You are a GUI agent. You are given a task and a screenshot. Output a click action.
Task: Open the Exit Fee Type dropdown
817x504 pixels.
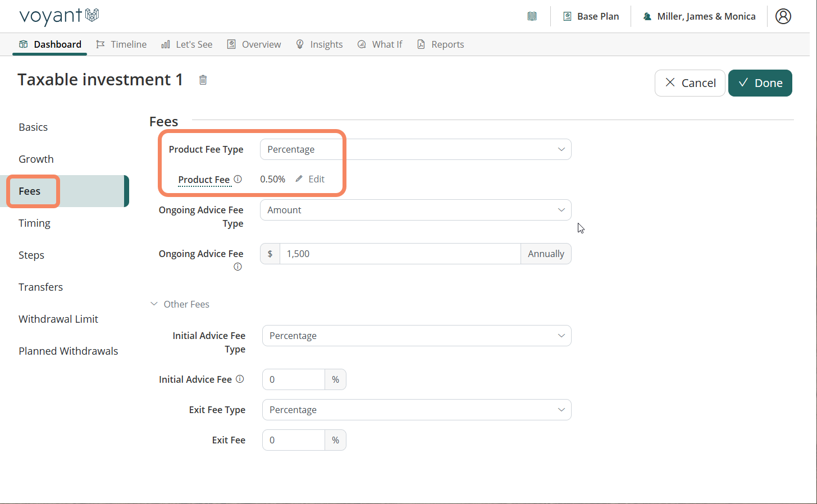(416, 410)
